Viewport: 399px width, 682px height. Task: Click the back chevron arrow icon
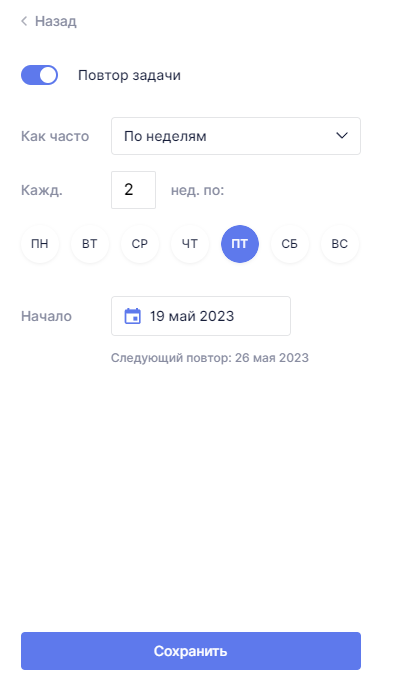(x=24, y=21)
